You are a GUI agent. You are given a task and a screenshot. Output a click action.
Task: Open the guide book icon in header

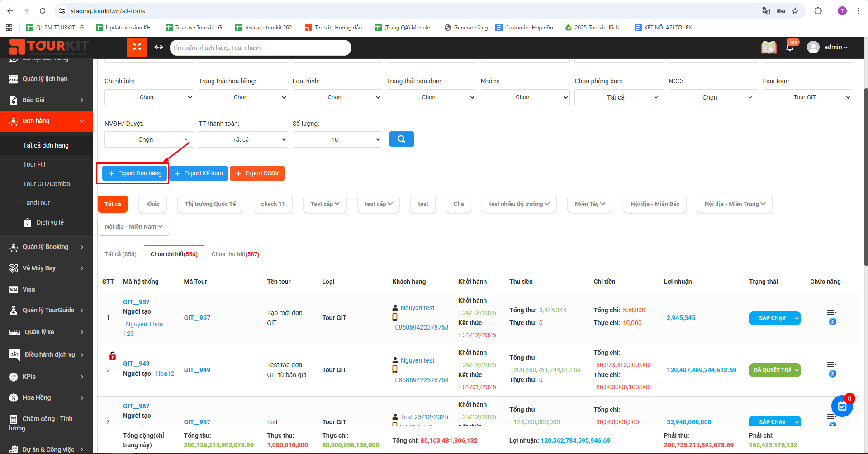[x=768, y=48]
